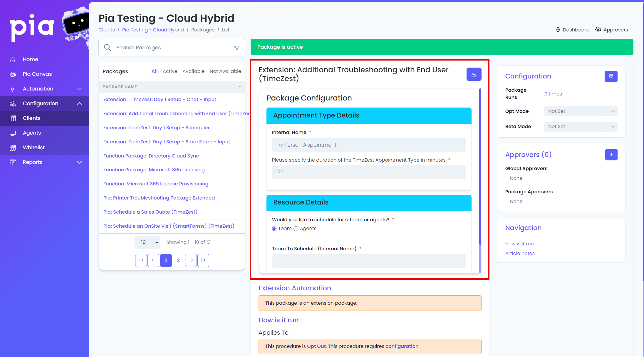Click the Package Configuration vertical scrollbar
Screen dimensions: 644x357
480,166
